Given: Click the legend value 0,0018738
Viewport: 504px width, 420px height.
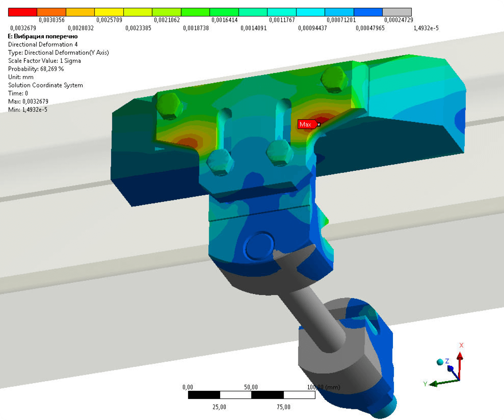Looking at the screenshot, I should tap(196, 28).
